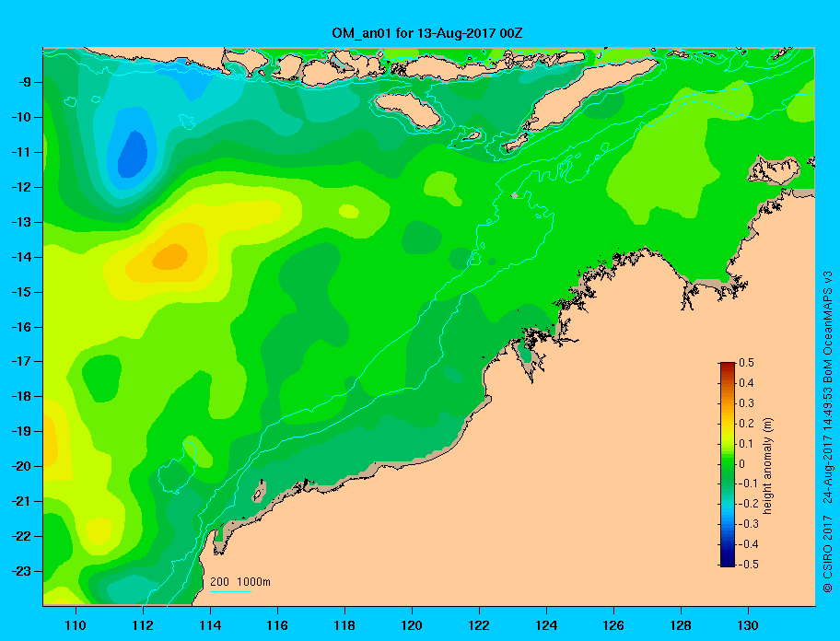This screenshot has height=641, width=840.
Task: Click longitude axis label '130'
Action: point(748,625)
